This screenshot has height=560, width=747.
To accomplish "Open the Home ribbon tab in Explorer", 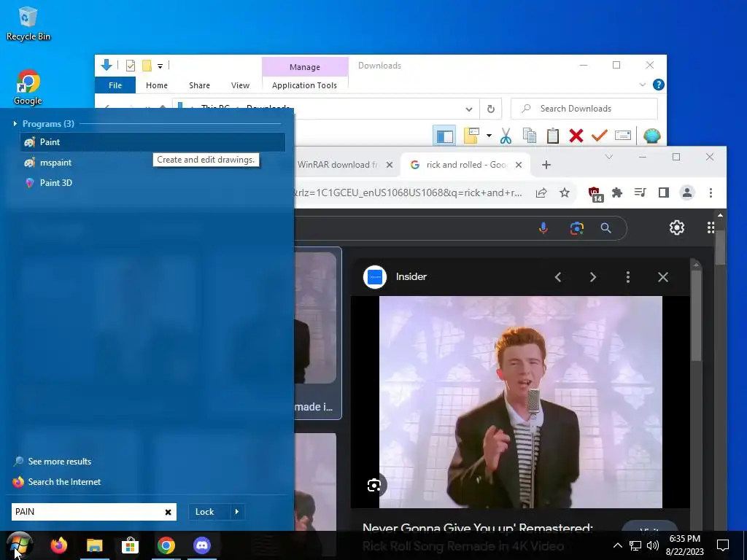I will 157,85.
